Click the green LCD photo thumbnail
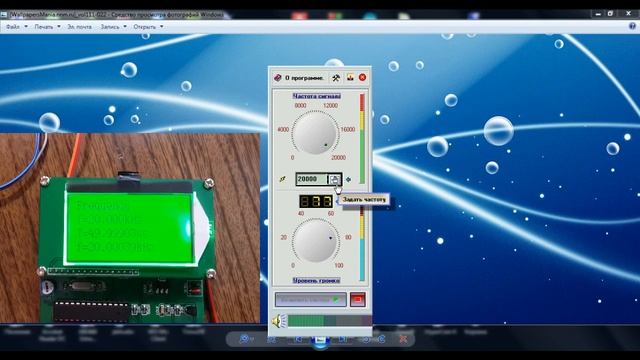 pyautogui.click(x=130, y=228)
